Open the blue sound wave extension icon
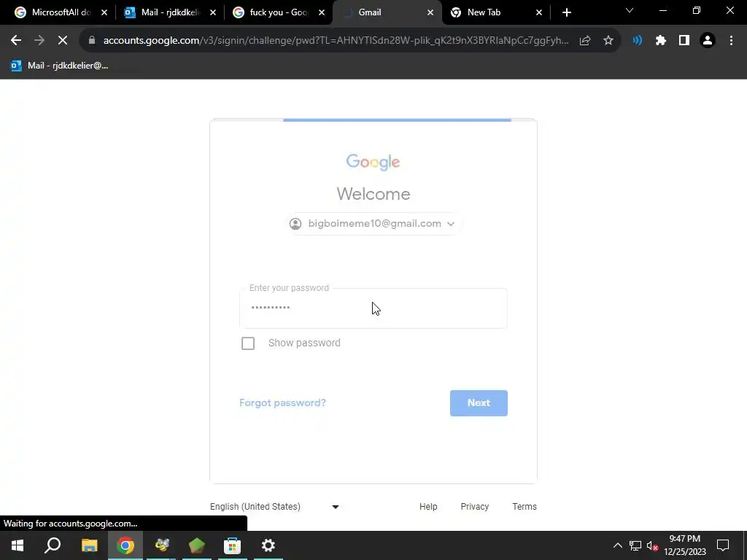The height and width of the screenshot is (560, 747). (638, 41)
